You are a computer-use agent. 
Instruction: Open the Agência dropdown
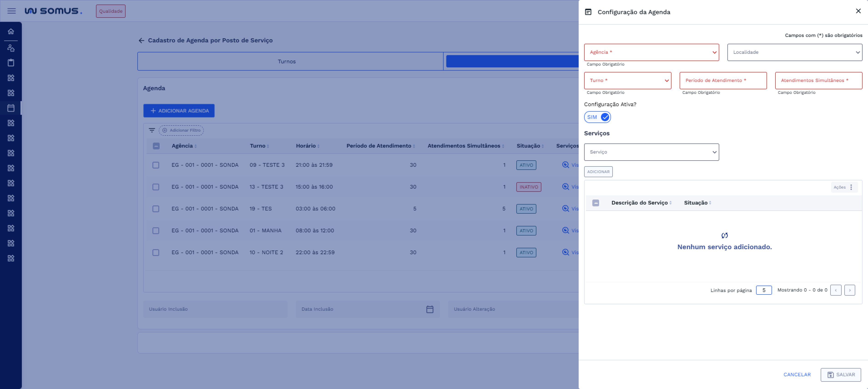point(651,52)
